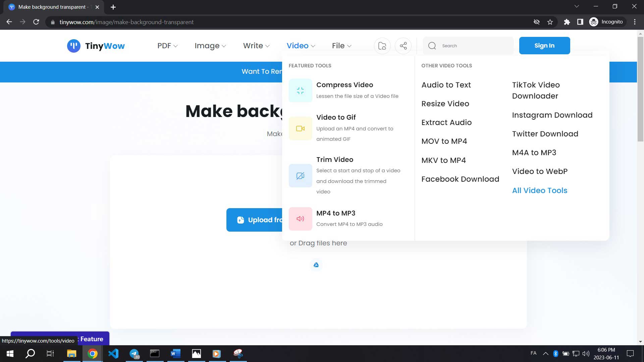
Task: Open Visual Studio Code from taskbar
Action: [113, 354]
